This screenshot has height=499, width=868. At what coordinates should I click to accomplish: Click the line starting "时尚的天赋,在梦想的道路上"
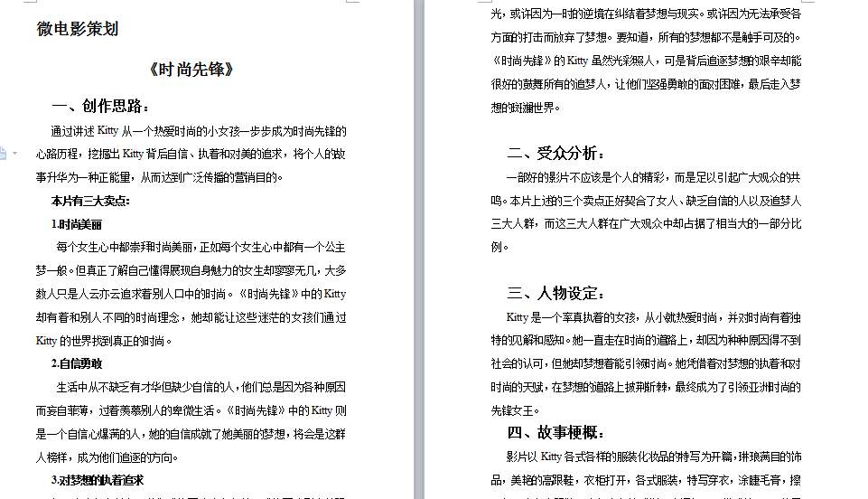646,387
